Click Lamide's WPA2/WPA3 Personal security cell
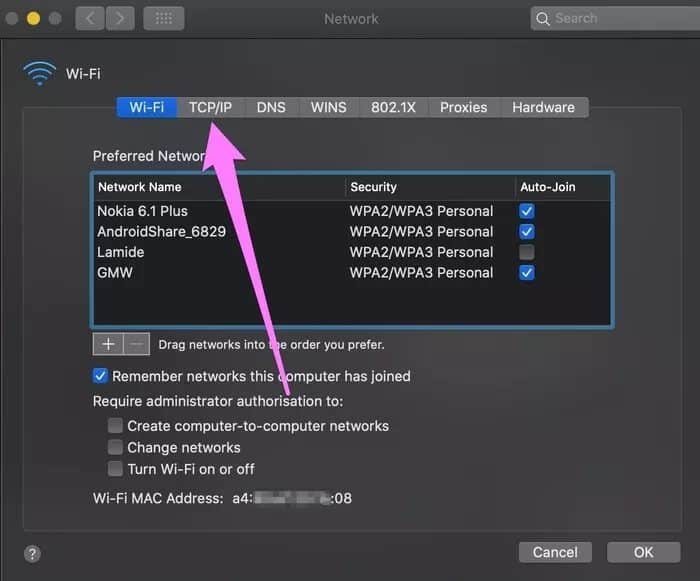The height and width of the screenshot is (581, 700). (421, 252)
